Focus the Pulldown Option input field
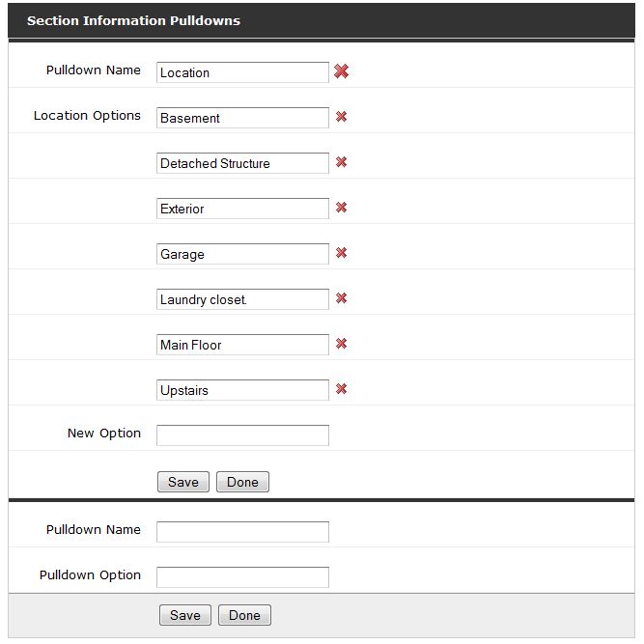The width and height of the screenshot is (644, 644). 242,577
